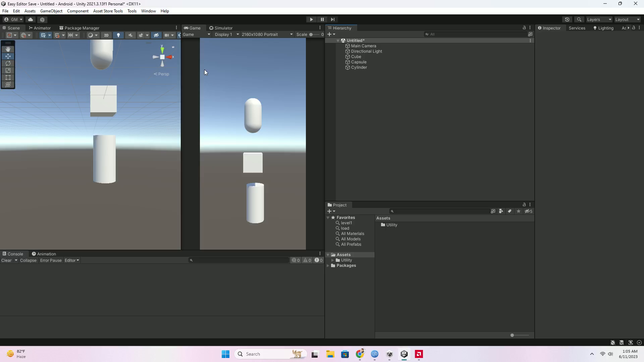644x362 pixels.
Task: Click Project search-in-window icon
Action: click(493, 211)
